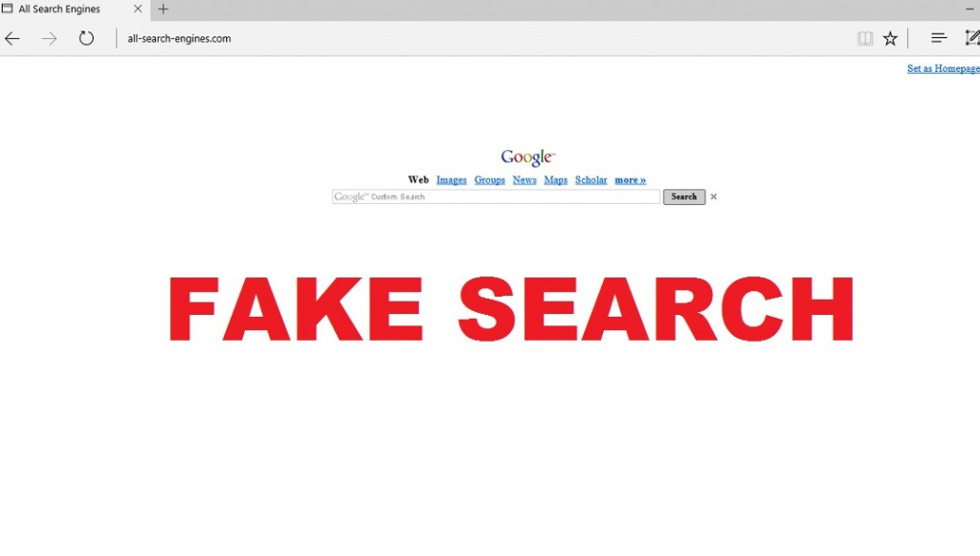Close the All Search Engines tab
This screenshot has width=980, height=556.
tap(138, 9)
